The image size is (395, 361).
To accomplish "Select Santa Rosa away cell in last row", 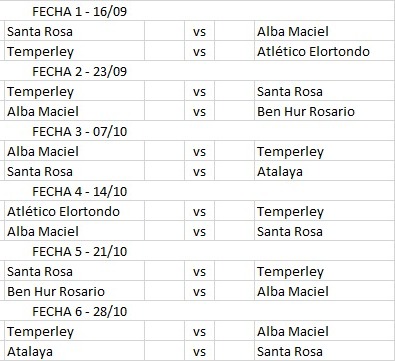I will tap(324, 351).
